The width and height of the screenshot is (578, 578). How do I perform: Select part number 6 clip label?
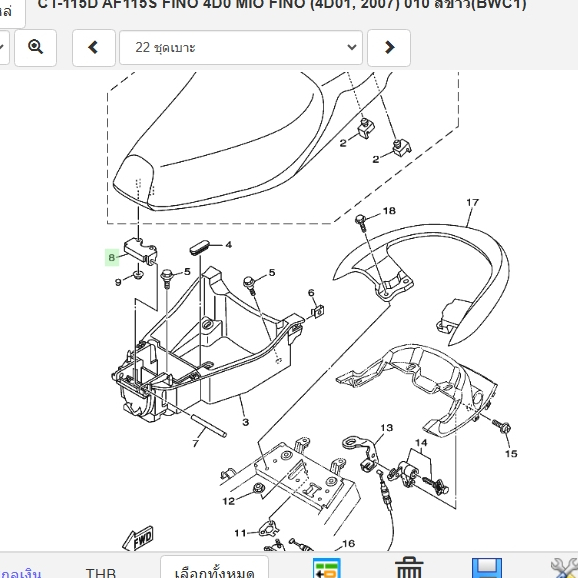(x=311, y=293)
